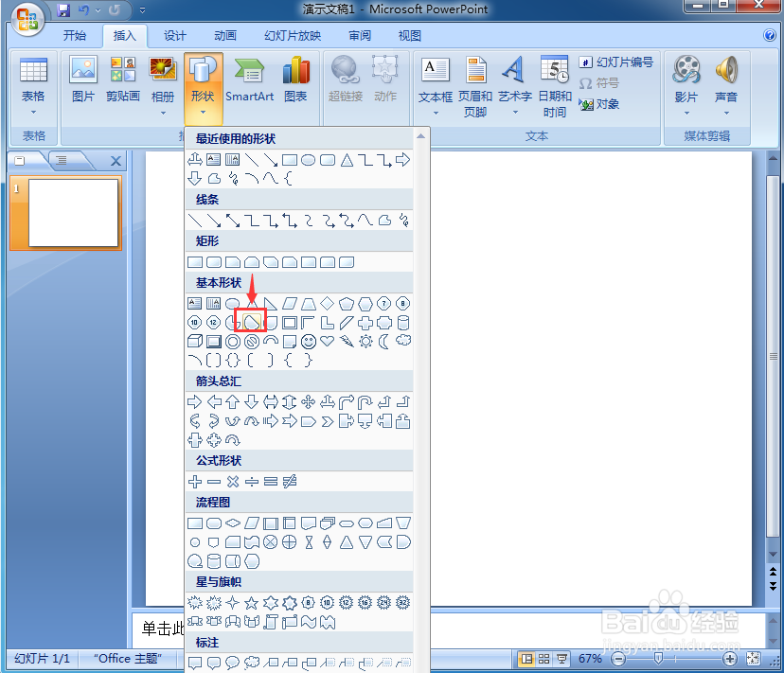Select the plus sign in 公式形状
784x673 pixels.
[x=194, y=482]
